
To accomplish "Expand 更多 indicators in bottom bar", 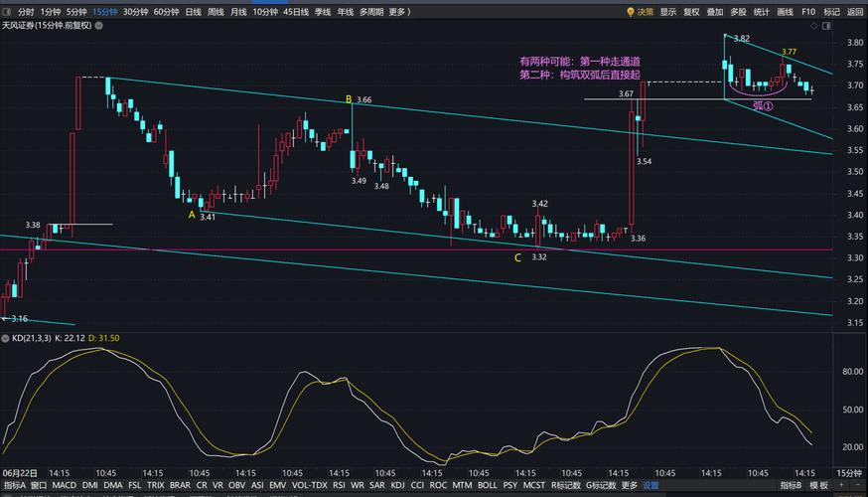I will click(x=629, y=485).
